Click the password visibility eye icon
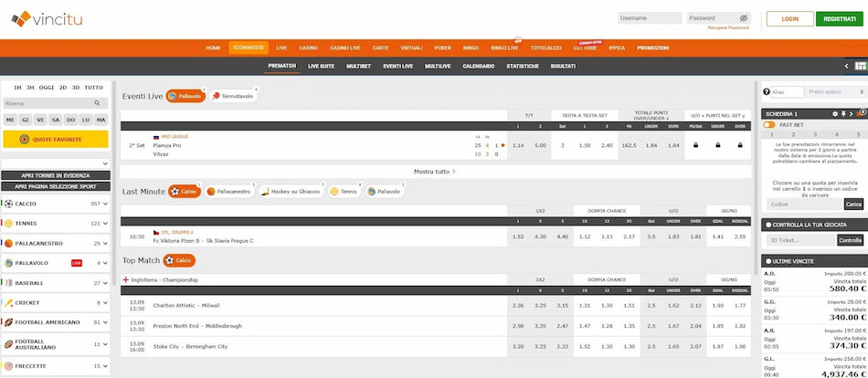The width and height of the screenshot is (868, 378). (x=744, y=17)
